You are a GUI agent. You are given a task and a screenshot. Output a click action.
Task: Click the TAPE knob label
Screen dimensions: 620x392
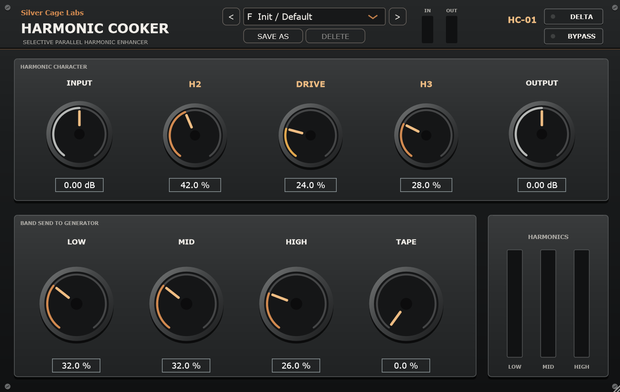(406, 242)
